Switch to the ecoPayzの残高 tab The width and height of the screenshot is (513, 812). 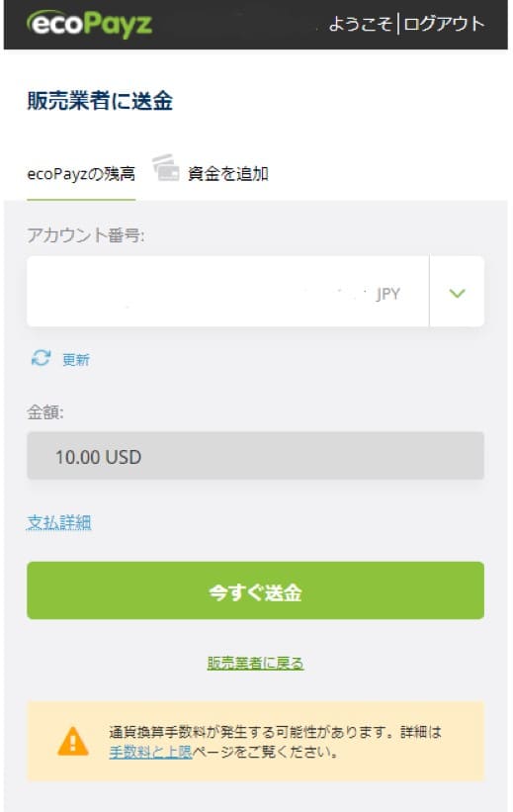(x=81, y=174)
